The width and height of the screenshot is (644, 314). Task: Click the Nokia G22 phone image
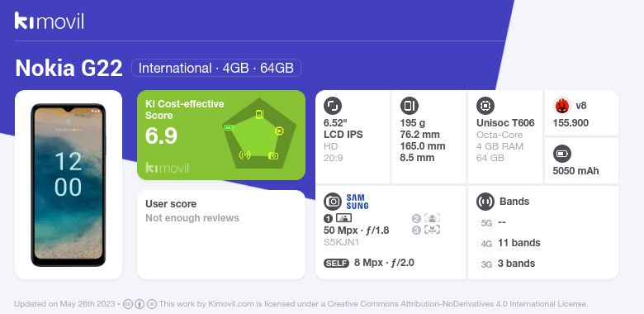point(69,185)
